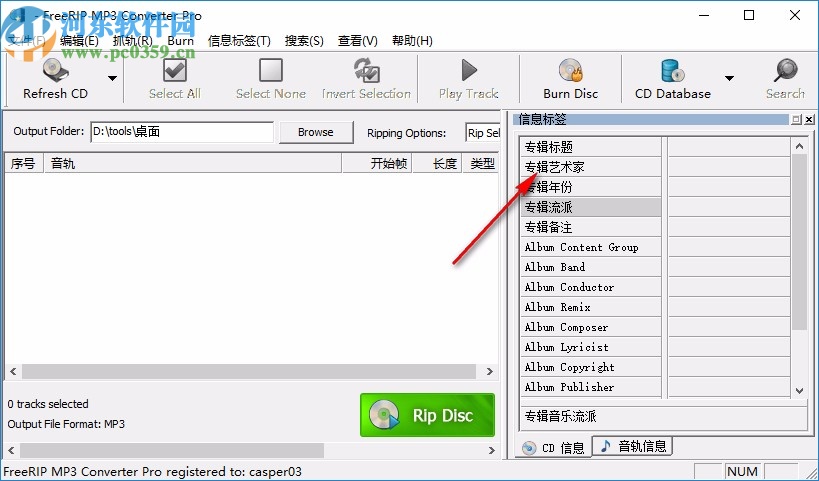Expand the CD Database dropdown arrow

tap(730, 78)
